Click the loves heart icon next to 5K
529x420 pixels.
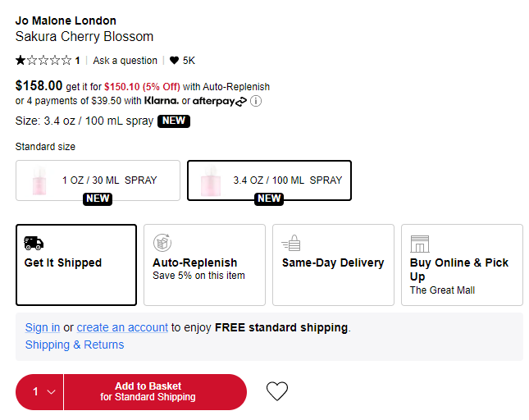click(x=174, y=61)
